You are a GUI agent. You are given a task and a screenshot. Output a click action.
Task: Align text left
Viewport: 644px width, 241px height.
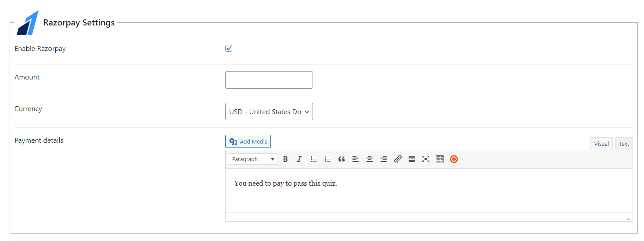click(x=356, y=159)
